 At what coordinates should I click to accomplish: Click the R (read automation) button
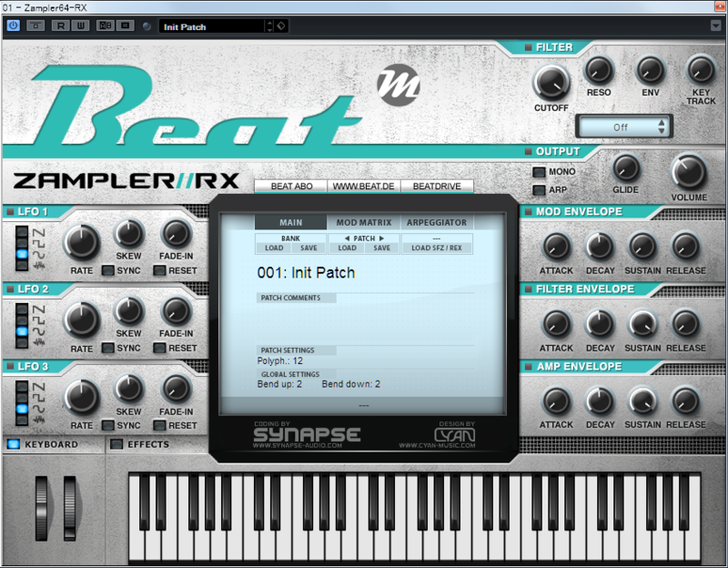click(x=61, y=25)
